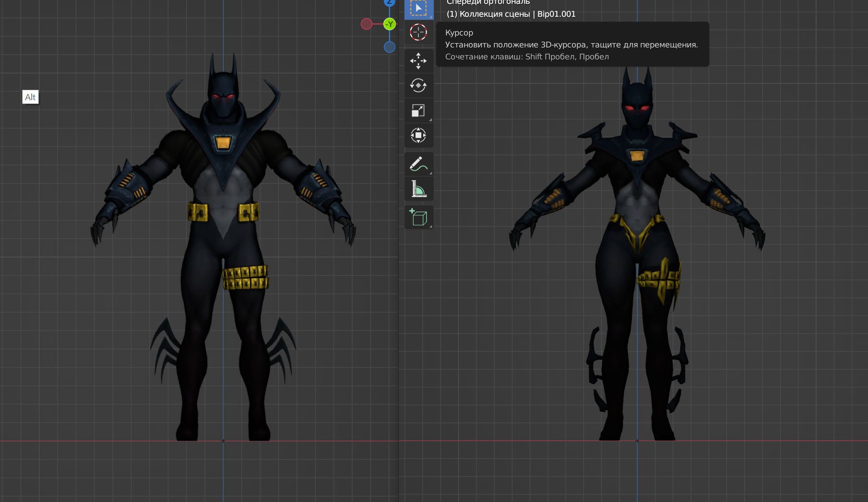The image size is (868, 502).
Task: Select the Select Box tool
Action: [418, 9]
